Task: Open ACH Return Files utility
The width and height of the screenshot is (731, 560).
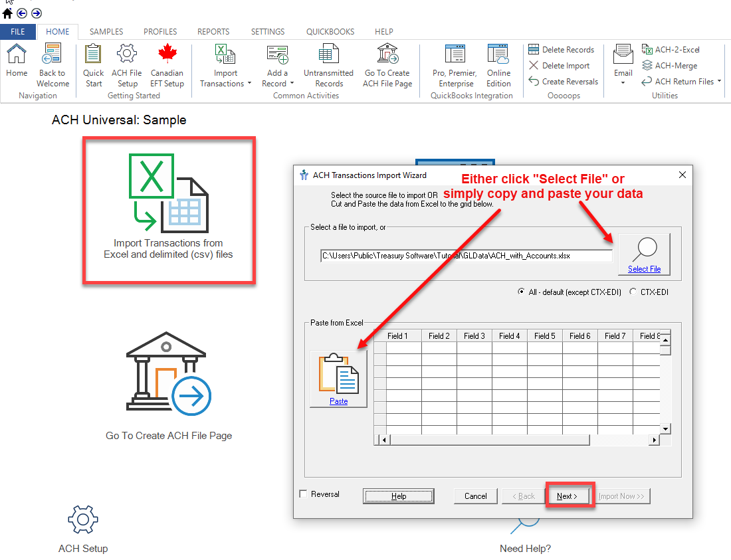Action: click(678, 82)
